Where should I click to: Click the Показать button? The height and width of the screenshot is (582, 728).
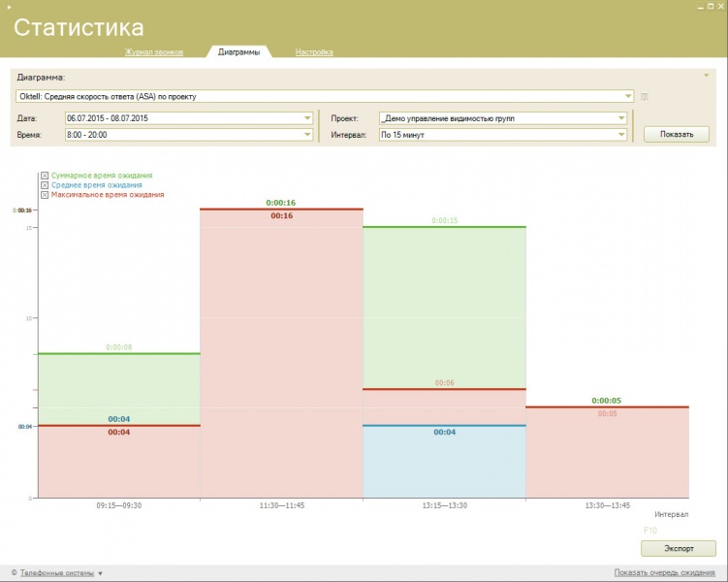[x=676, y=134]
